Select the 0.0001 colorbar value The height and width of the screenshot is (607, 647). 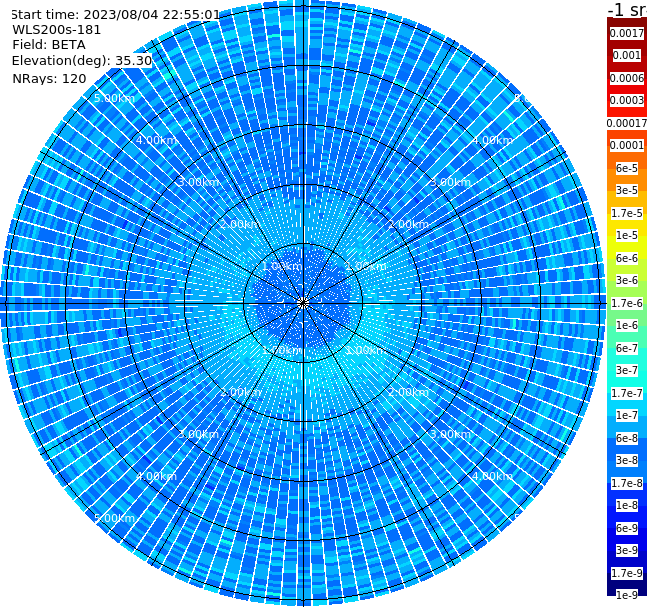coord(627,145)
